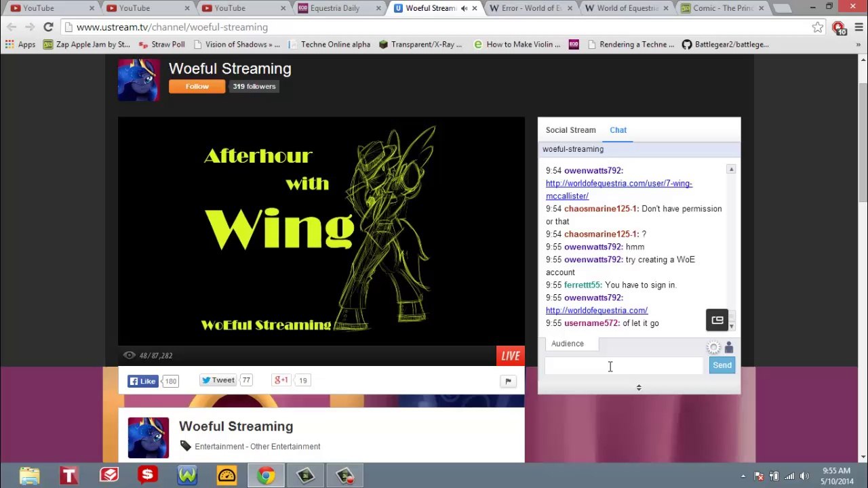Bookmark this page with the star icon
Image resolution: width=868 pixels, height=488 pixels.
818,27
